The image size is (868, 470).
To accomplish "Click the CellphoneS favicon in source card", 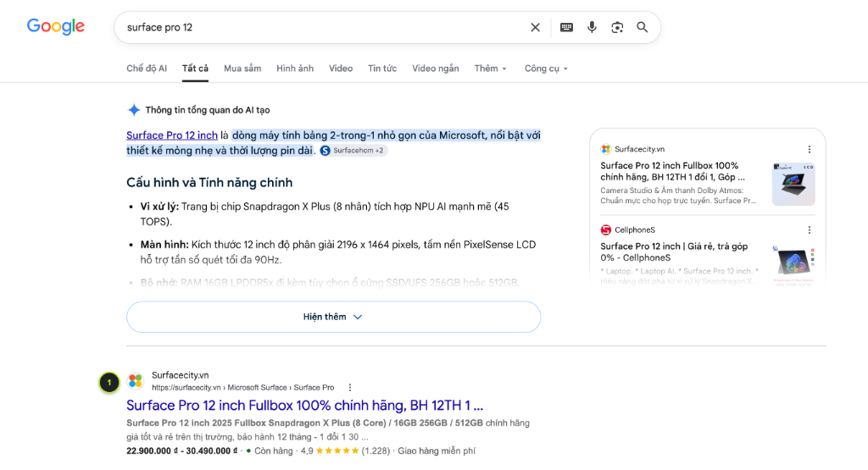I will (x=605, y=230).
